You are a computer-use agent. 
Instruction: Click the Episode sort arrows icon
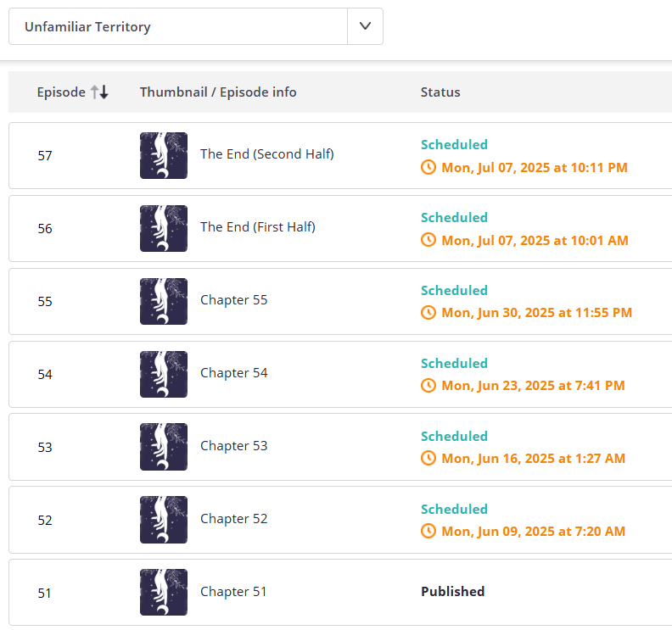[x=100, y=92]
